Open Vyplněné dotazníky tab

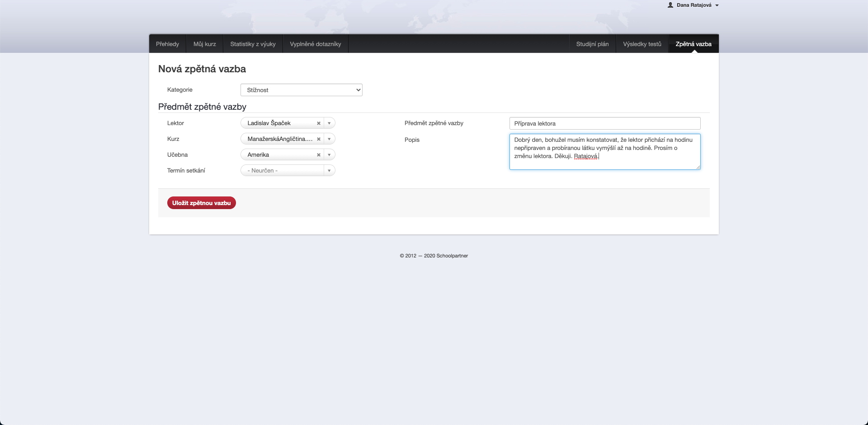coord(315,44)
